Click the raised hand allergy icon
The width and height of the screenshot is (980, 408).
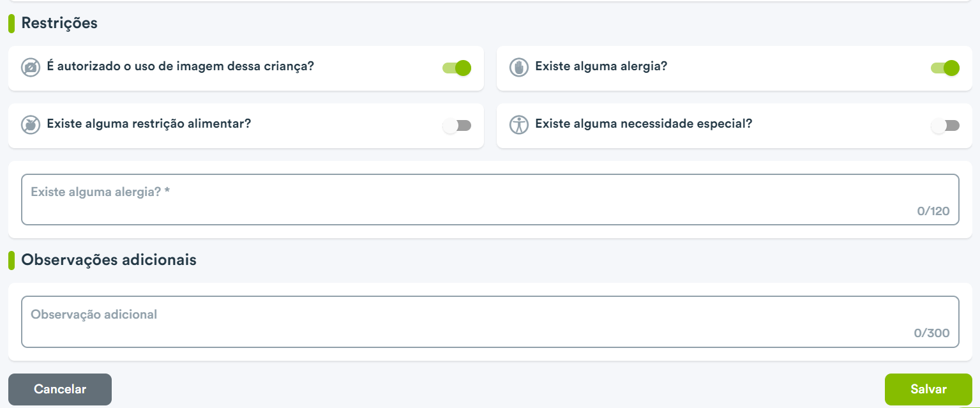[519, 68]
